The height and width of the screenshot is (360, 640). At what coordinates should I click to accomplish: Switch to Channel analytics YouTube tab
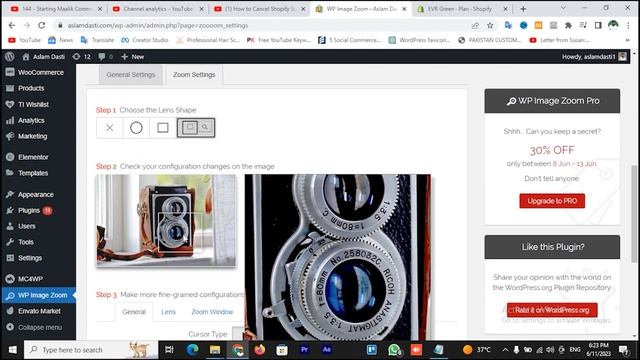pyautogui.click(x=158, y=9)
